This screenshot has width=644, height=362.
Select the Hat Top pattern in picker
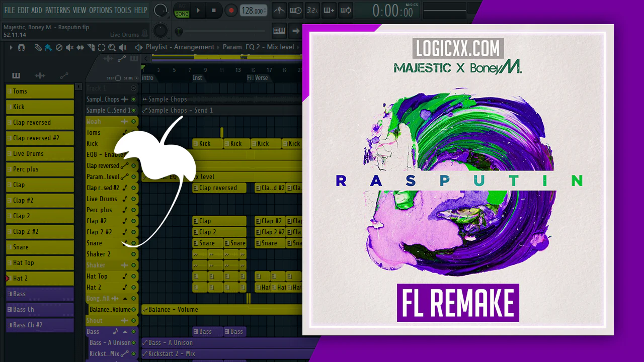[x=40, y=263]
